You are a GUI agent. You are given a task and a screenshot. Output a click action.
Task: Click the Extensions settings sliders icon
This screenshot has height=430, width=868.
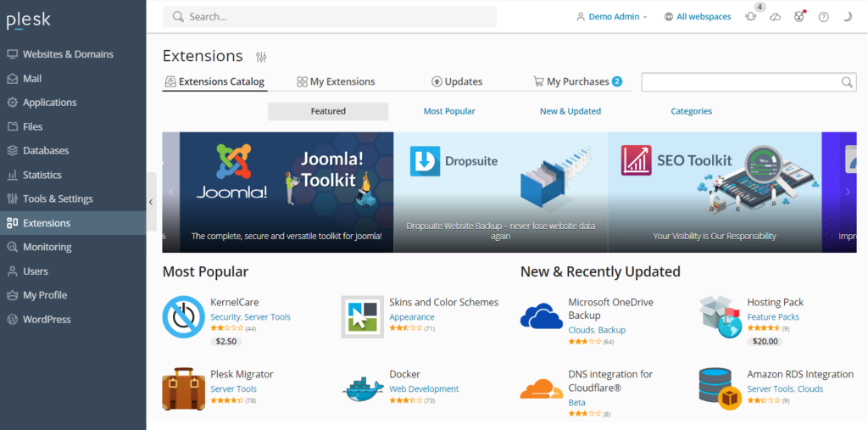coord(261,57)
